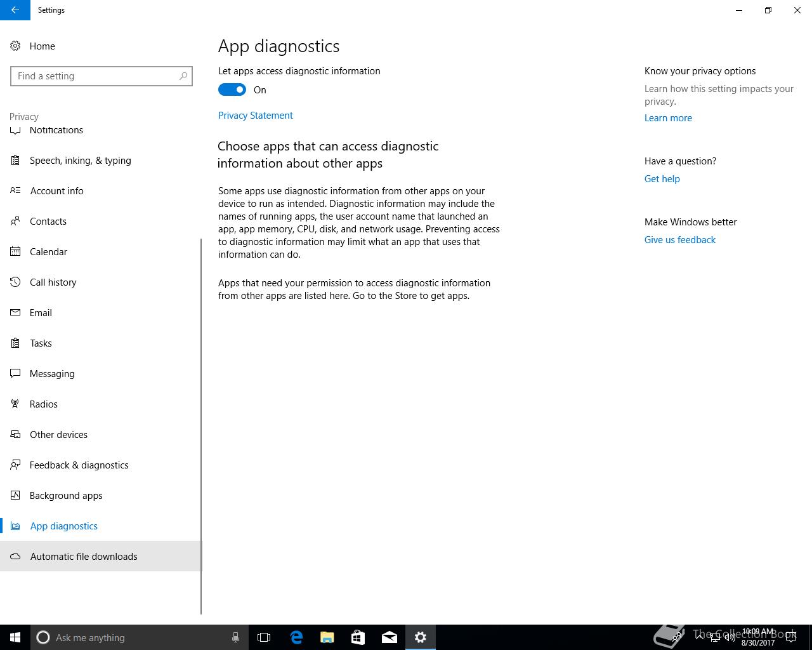Viewport: 812px width, 650px height.
Task: Click Give us feedback link
Action: (x=680, y=240)
